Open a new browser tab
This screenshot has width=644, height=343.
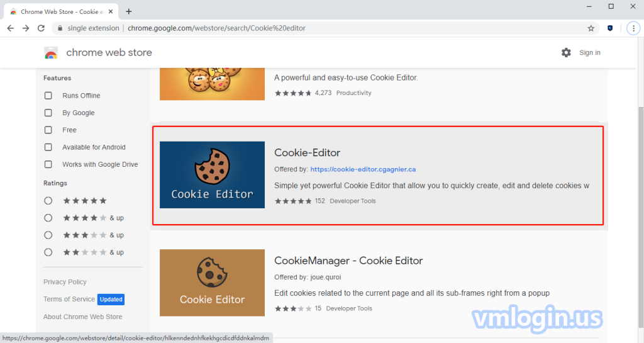pyautogui.click(x=128, y=11)
